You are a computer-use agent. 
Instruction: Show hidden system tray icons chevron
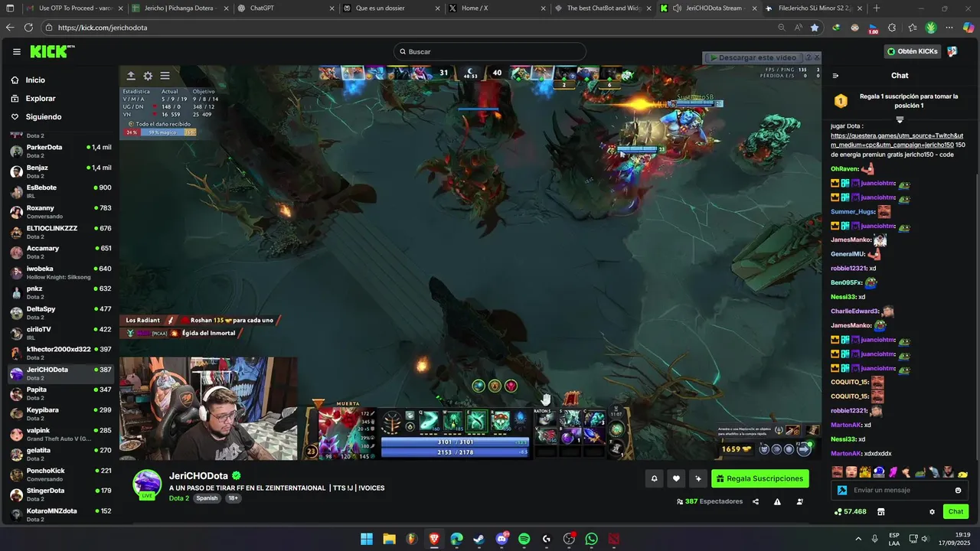[x=857, y=539]
